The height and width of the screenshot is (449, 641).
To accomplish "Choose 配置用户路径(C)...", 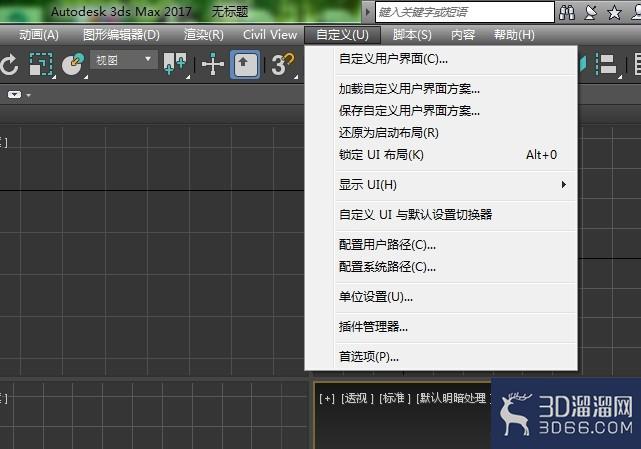I will click(x=441, y=245).
